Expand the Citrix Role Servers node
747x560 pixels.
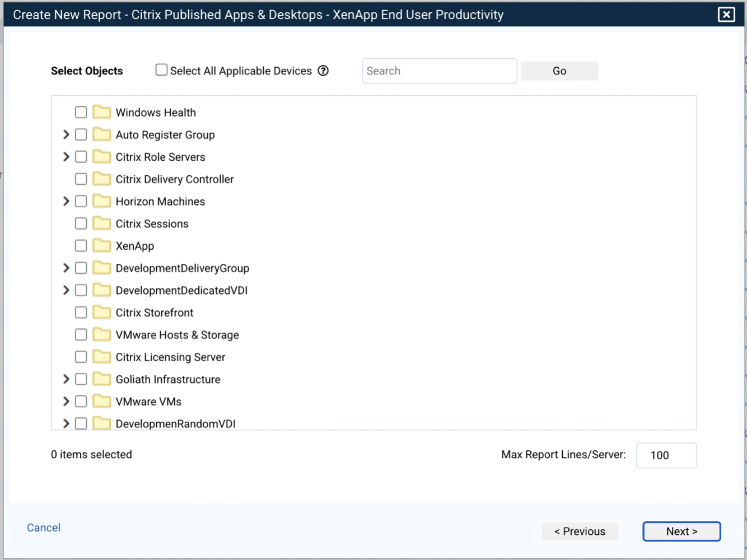click(x=66, y=157)
